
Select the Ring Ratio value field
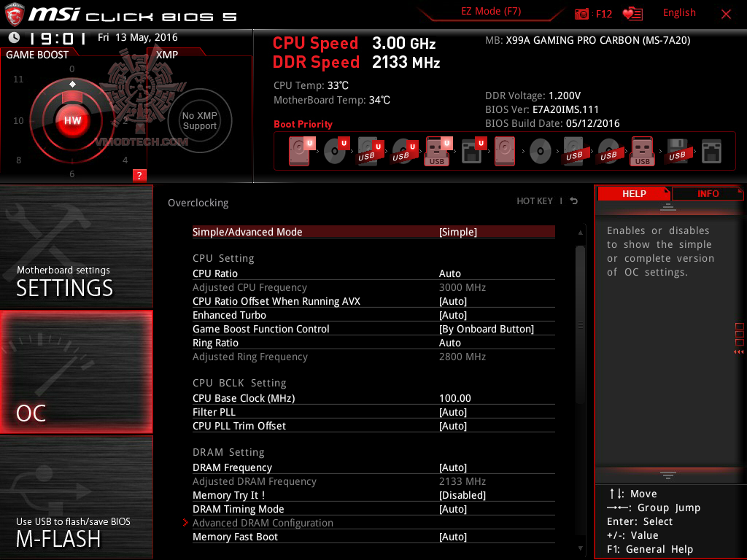pyautogui.click(x=449, y=343)
